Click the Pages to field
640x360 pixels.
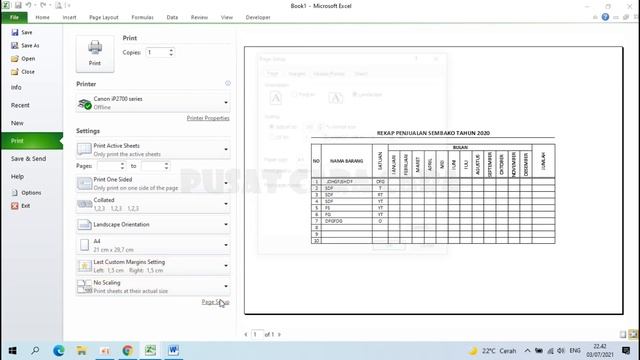tap(152, 166)
